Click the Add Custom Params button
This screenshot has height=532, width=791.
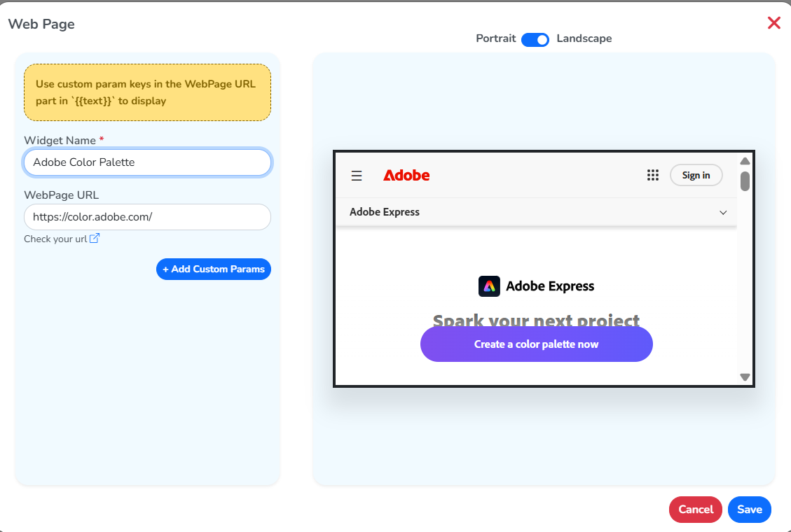pos(214,269)
